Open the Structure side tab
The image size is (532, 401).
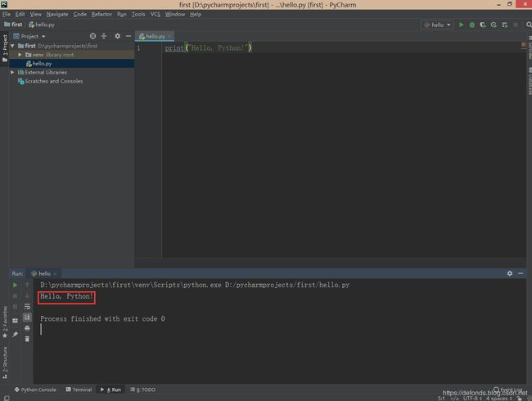(x=5, y=363)
